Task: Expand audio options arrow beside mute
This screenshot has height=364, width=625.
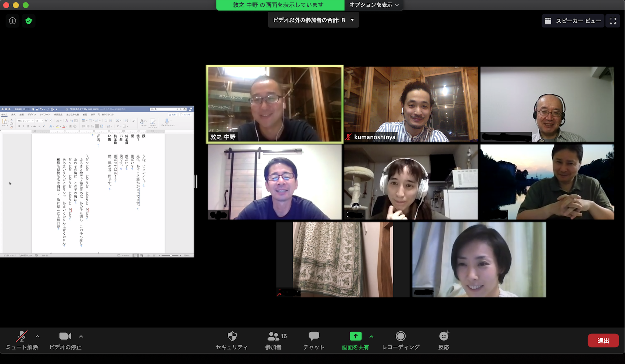Action: (37, 336)
